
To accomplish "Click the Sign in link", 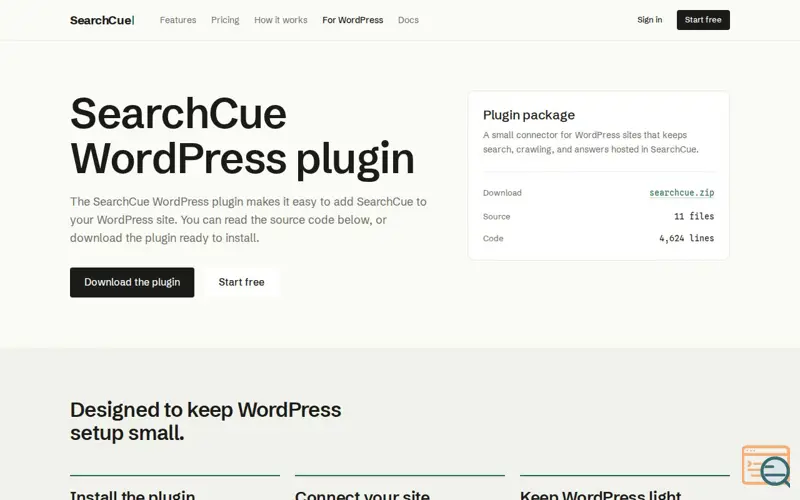I will pos(649,20).
